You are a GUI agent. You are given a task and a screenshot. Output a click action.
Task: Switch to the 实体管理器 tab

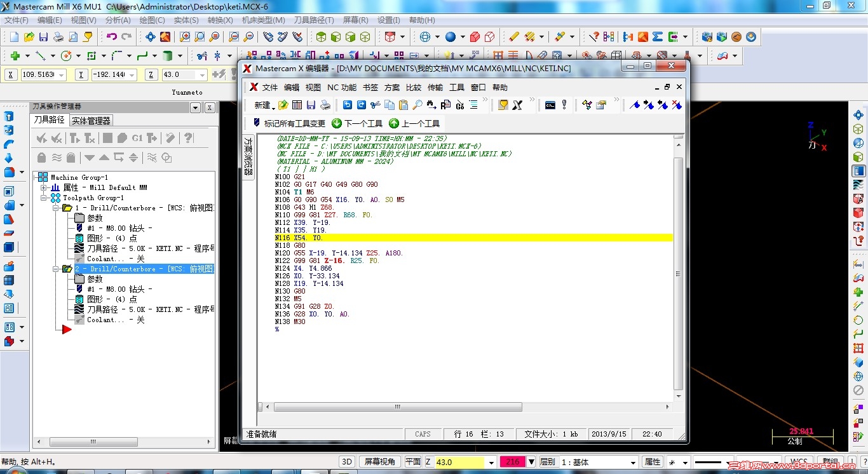(x=91, y=120)
